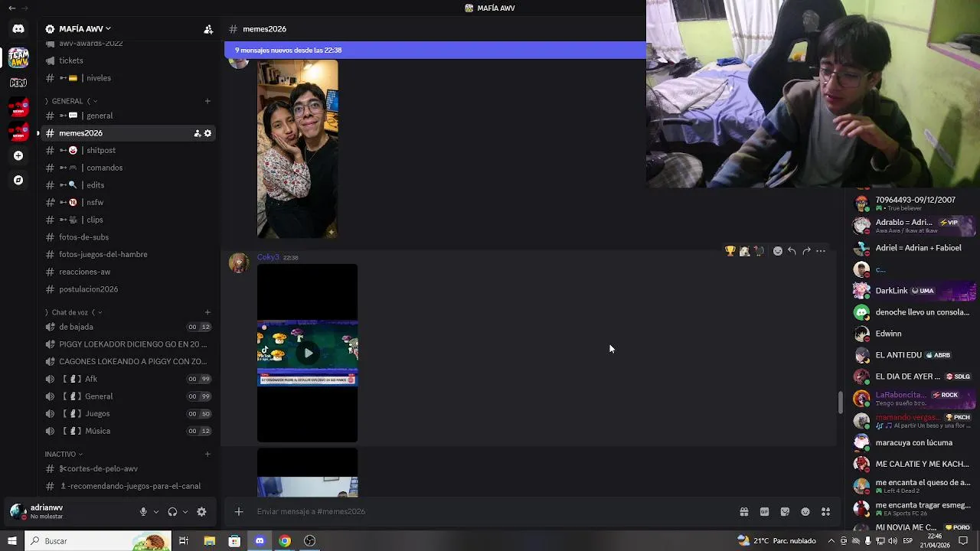Join the Afk voice channel
Image resolution: width=980 pixels, height=551 pixels.
128,379
